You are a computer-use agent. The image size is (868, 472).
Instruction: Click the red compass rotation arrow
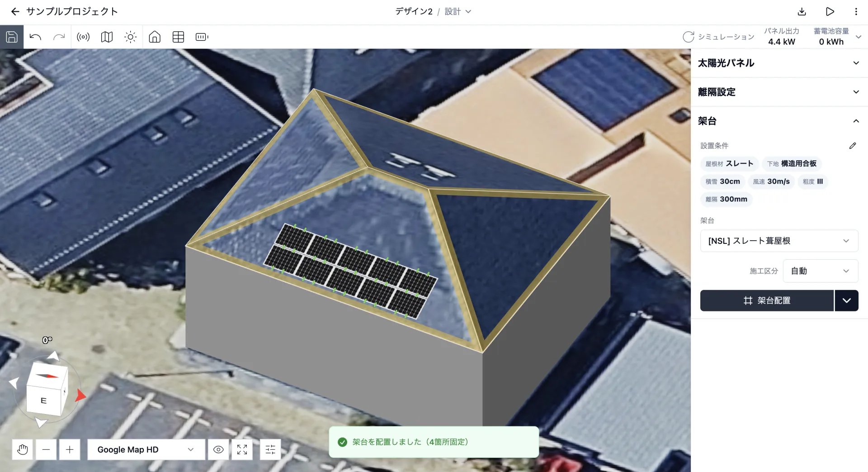click(x=80, y=396)
